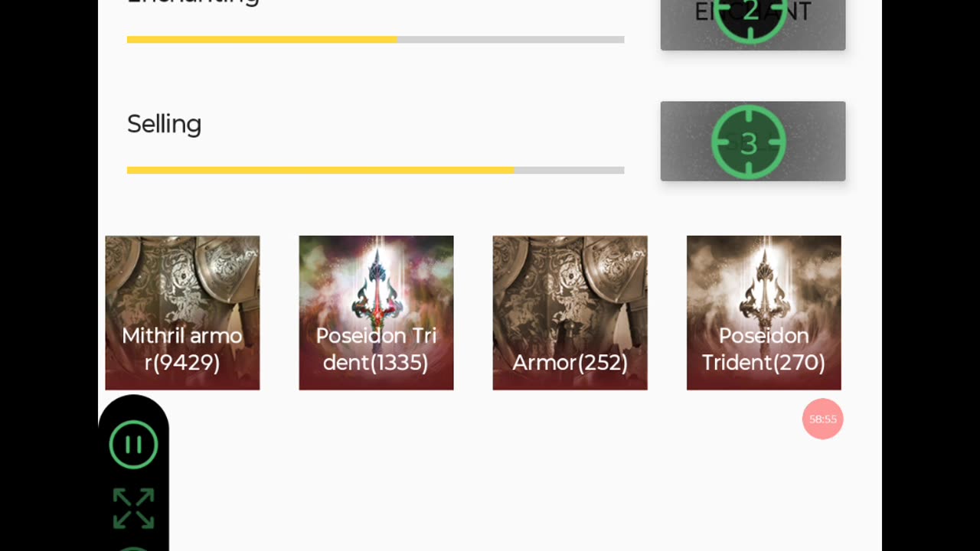Click the Poseidon Trident(270) caption text
980x551 pixels.
[x=764, y=349]
